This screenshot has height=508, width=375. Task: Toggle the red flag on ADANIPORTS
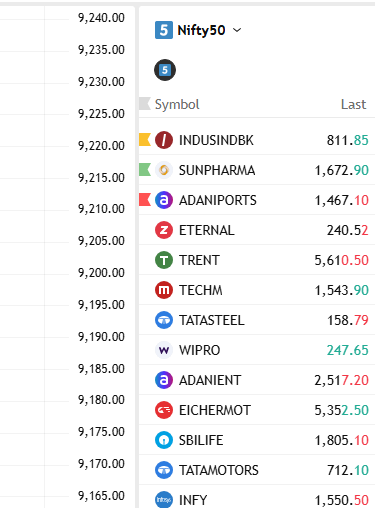(x=145, y=200)
